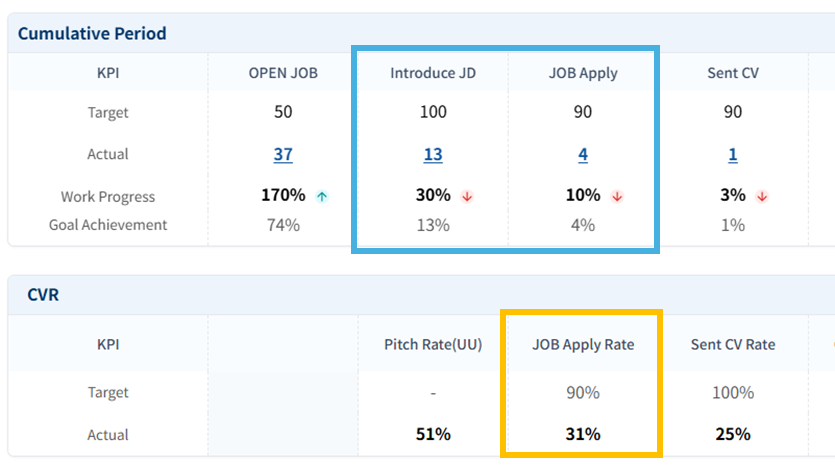Click the red down arrow beside 30%
The image size is (835, 465).
[467, 197]
